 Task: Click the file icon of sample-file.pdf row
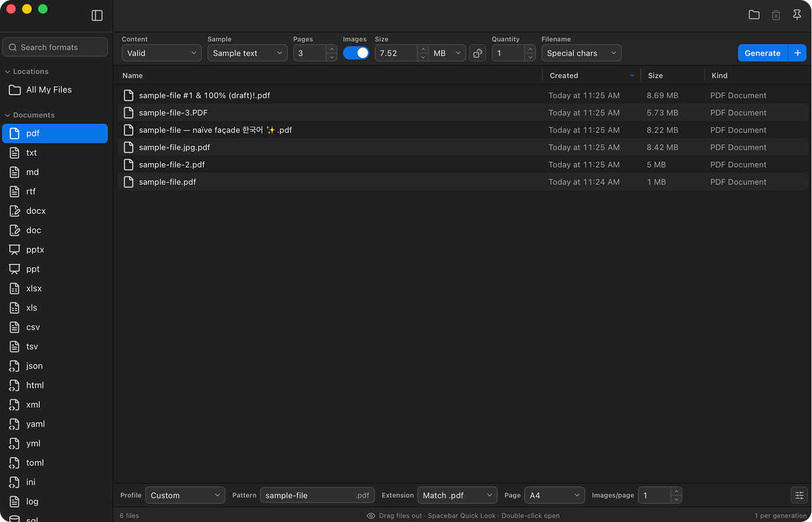pos(129,182)
